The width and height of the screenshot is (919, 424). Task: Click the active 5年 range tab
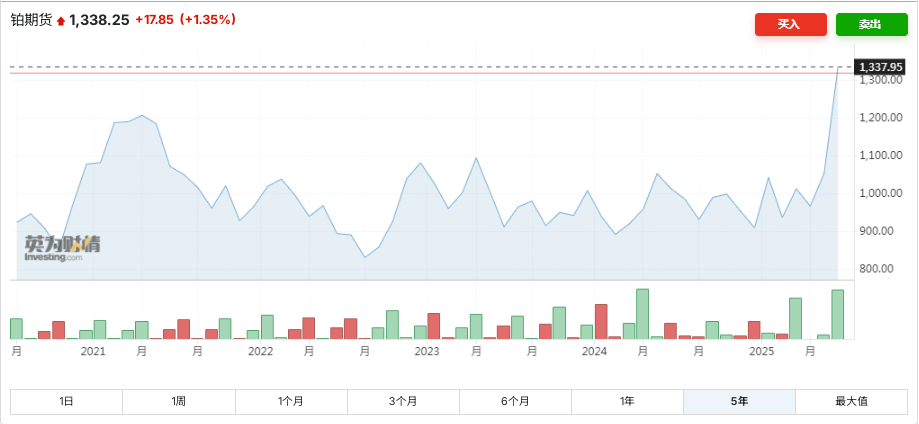[739, 401]
